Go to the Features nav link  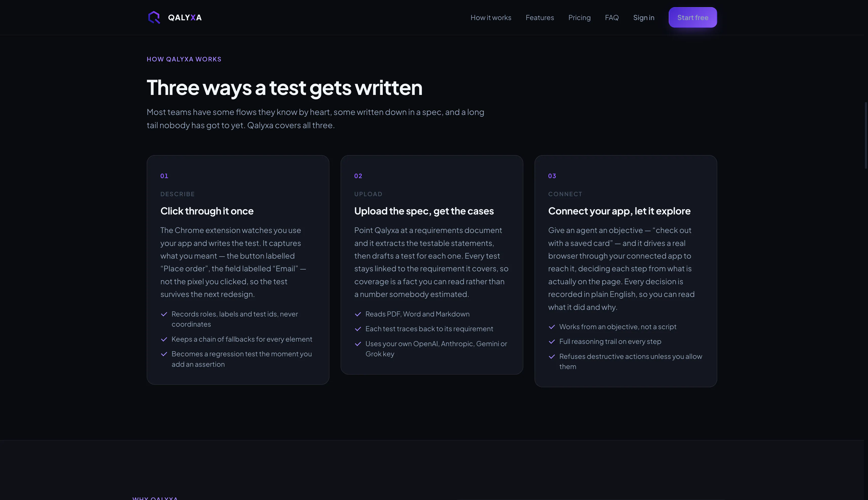click(540, 18)
